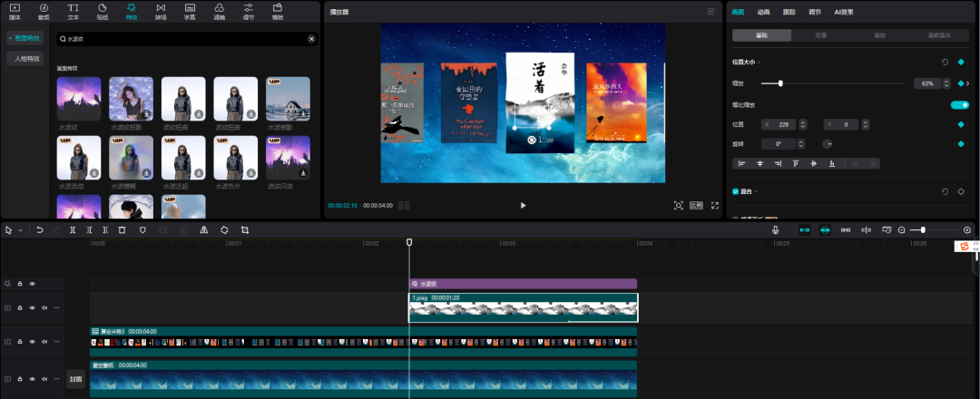
Task: Switch to the 跟踪 tracking tab
Action: [789, 12]
